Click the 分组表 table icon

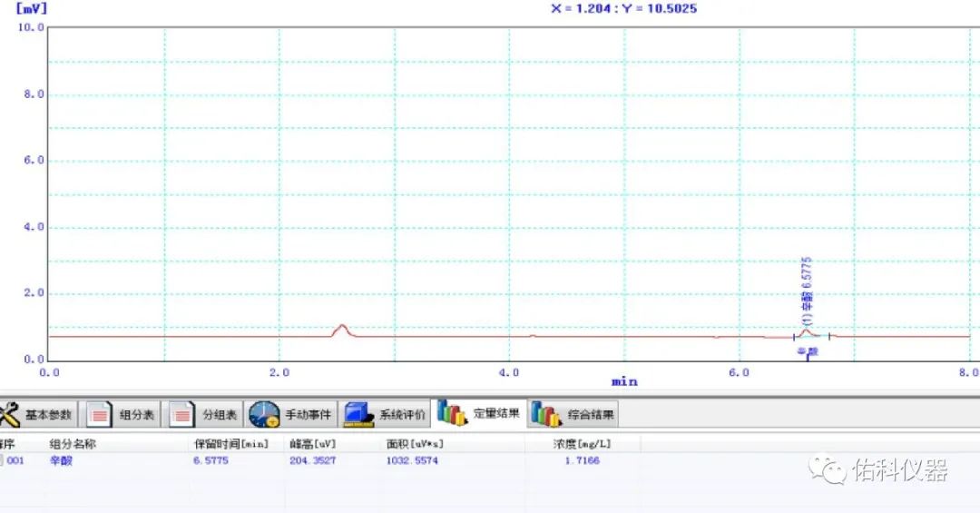click(x=181, y=415)
